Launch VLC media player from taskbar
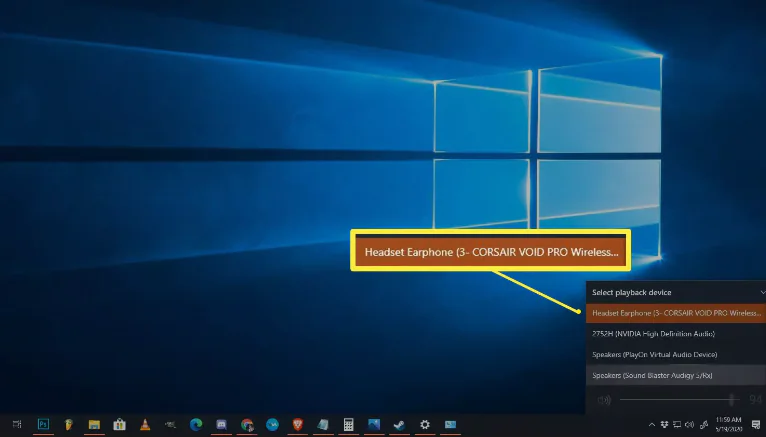The height and width of the screenshot is (437, 766). tap(145, 425)
